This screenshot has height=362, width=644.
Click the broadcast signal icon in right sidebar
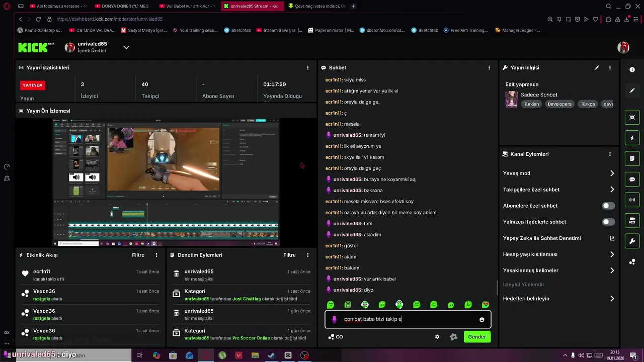[x=632, y=200]
